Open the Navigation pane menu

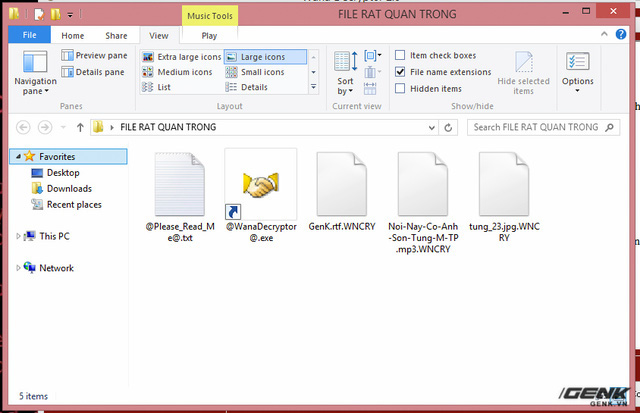35,72
